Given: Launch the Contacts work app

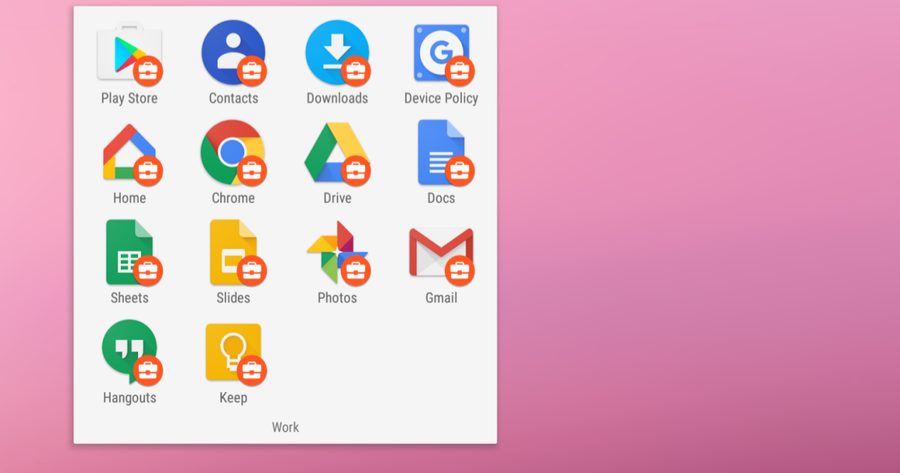Looking at the screenshot, I should pos(234,53).
